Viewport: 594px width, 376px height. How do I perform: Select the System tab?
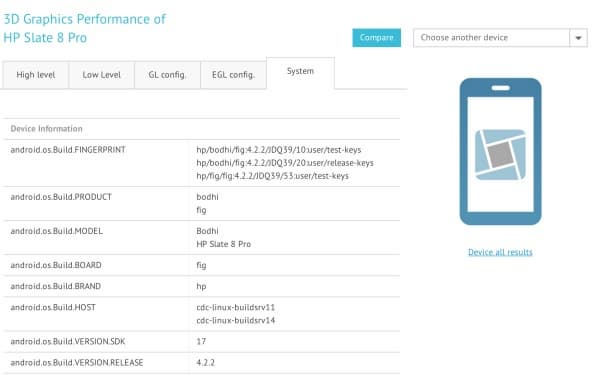(300, 72)
